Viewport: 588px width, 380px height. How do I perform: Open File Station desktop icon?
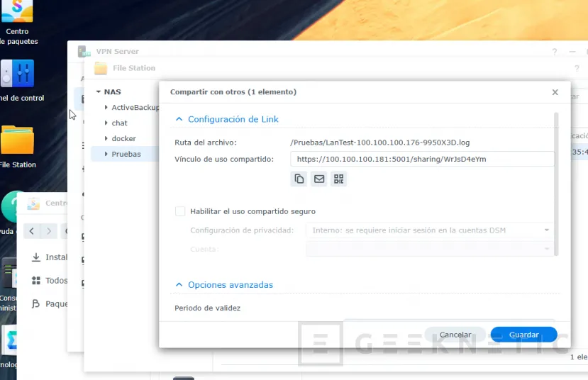point(17,140)
